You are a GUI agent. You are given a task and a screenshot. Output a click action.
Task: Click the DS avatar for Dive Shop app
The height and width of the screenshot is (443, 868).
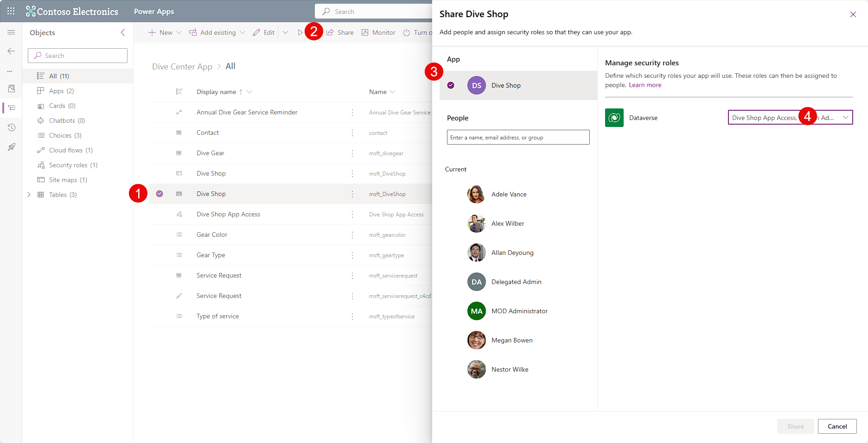(x=477, y=85)
